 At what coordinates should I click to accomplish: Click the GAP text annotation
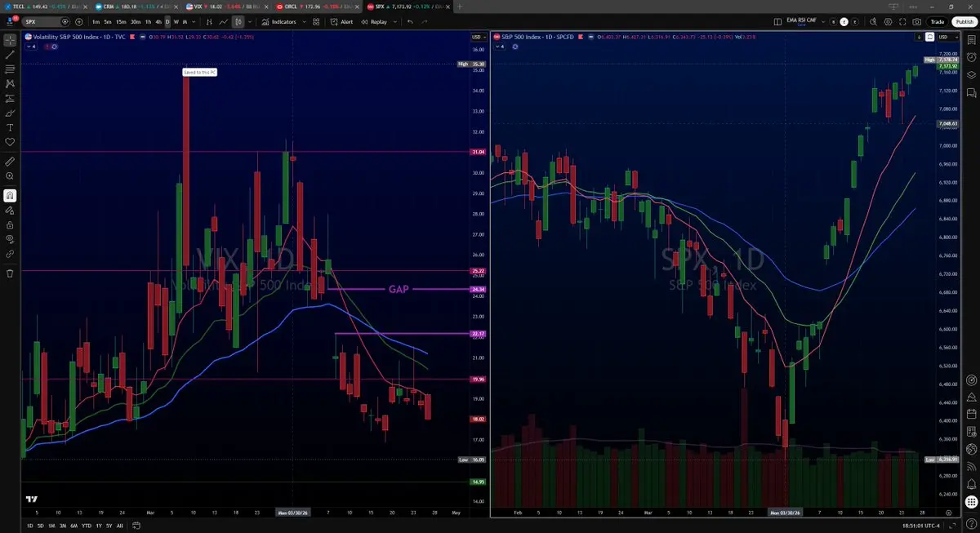399,289
